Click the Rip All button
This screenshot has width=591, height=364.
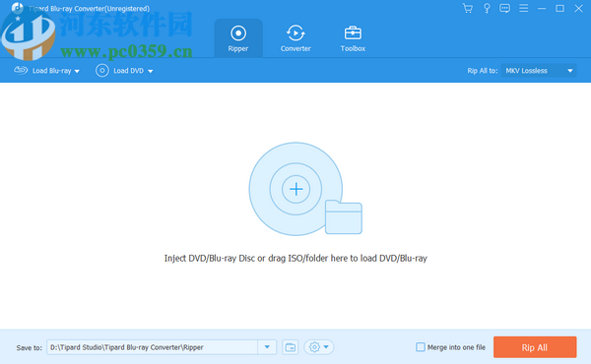pyautogui.click(x=535, y=347)
